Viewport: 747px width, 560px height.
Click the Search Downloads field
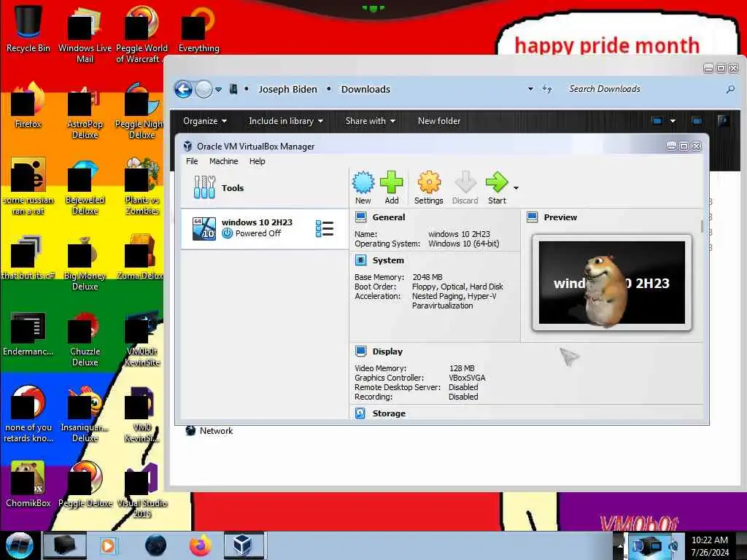[x=646, y=89]
